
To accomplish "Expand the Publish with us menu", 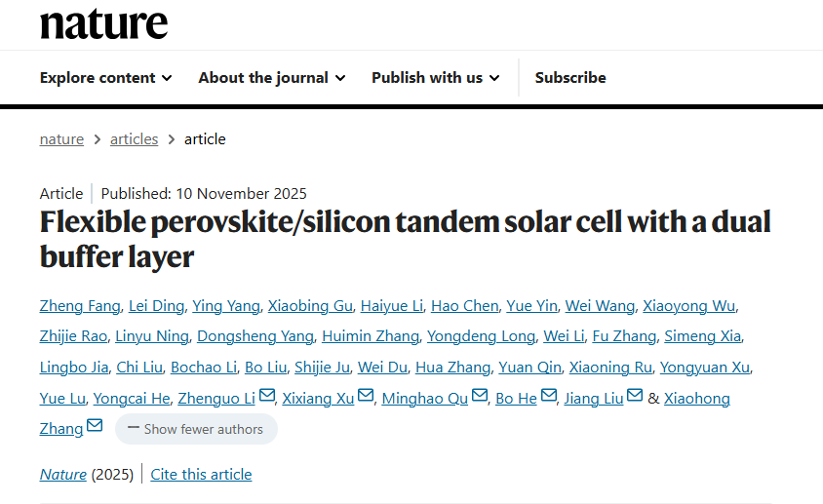I will (435, 78).
